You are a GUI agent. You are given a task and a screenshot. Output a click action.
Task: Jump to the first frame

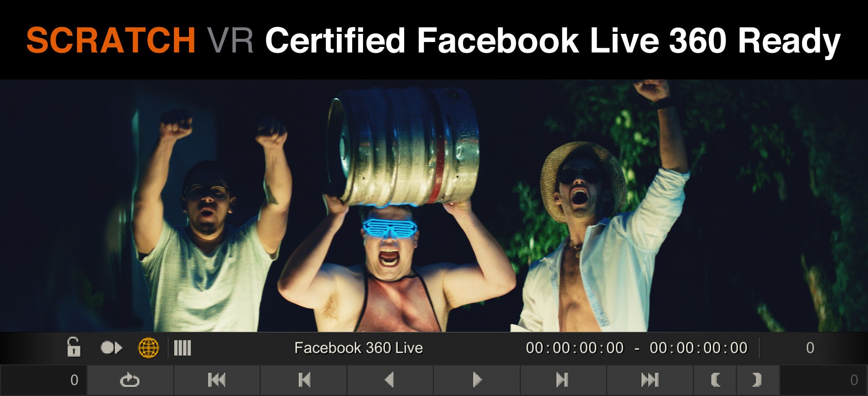[x=217, y=380]
